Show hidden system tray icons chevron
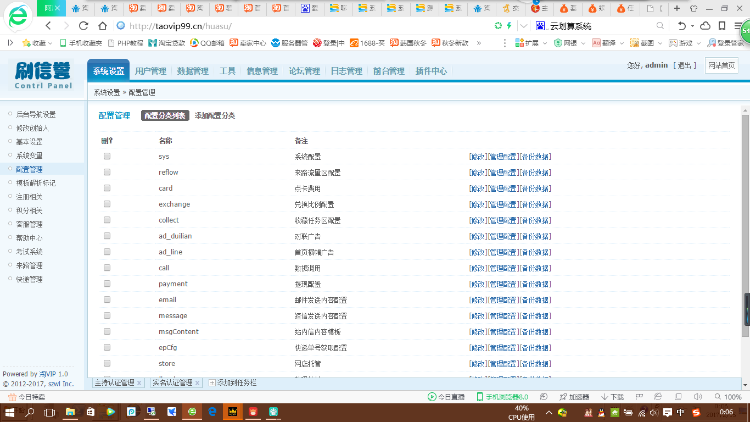The image size is (750, 422). tap(549, 412)
